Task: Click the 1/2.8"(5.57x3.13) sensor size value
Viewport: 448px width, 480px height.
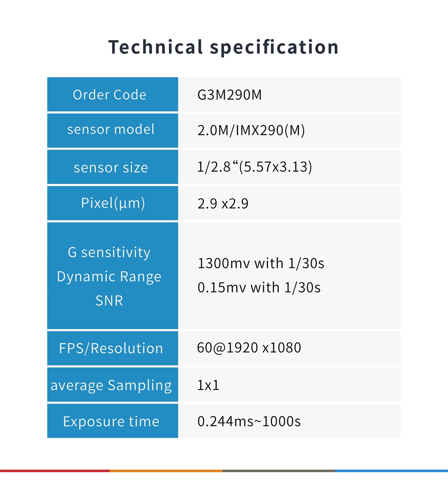Action: 255,167
